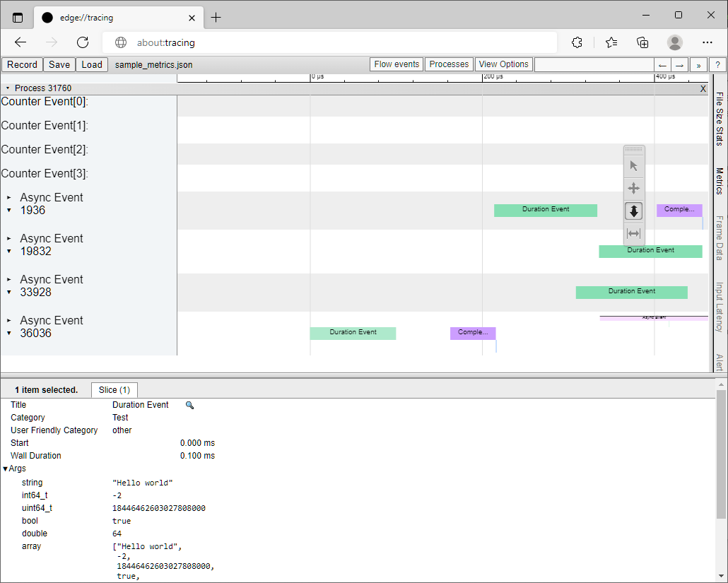Go to the previous search result arrow

[662, 64]
